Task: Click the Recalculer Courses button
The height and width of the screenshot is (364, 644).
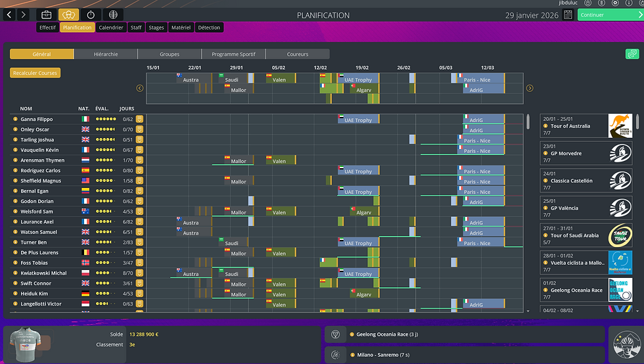Action: point(35,73)
